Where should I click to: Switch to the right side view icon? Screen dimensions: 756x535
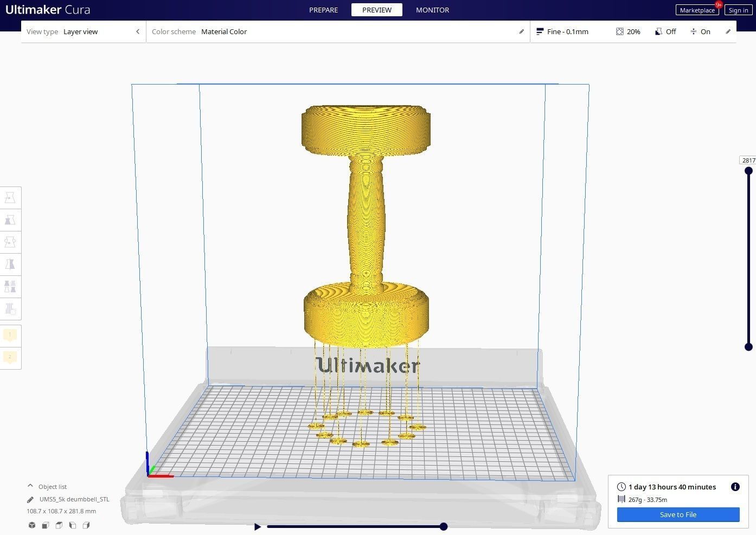pos(86,525)
